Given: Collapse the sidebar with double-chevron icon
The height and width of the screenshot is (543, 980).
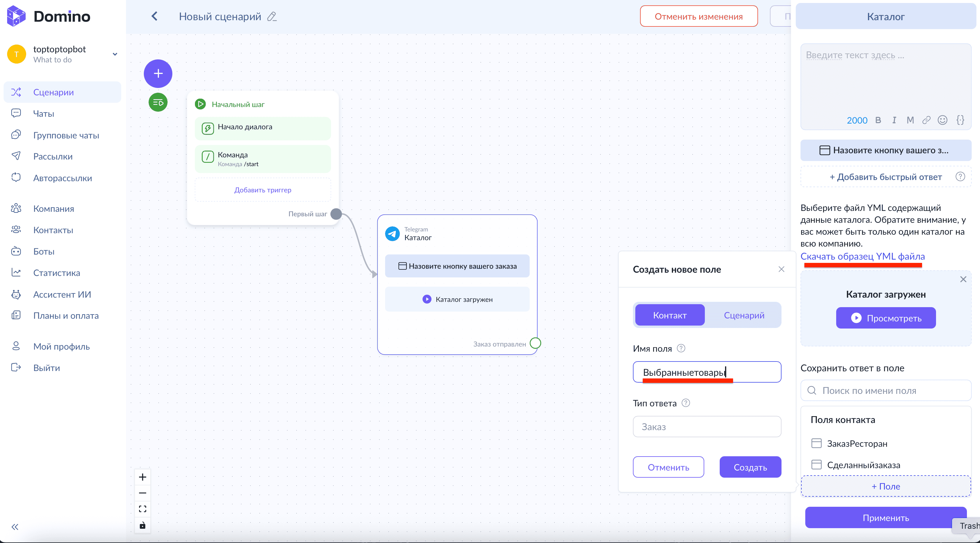Looking at the screenshot, I should point(15,527).
